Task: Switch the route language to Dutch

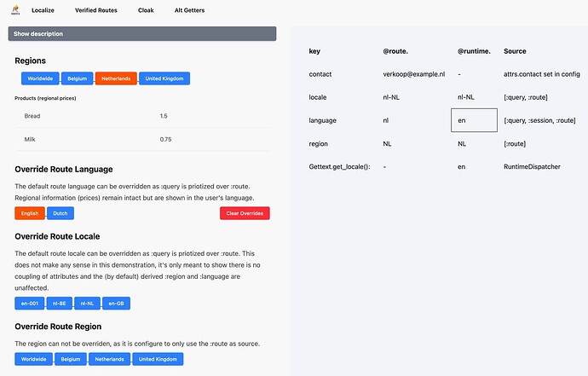Action: [60, 213]
